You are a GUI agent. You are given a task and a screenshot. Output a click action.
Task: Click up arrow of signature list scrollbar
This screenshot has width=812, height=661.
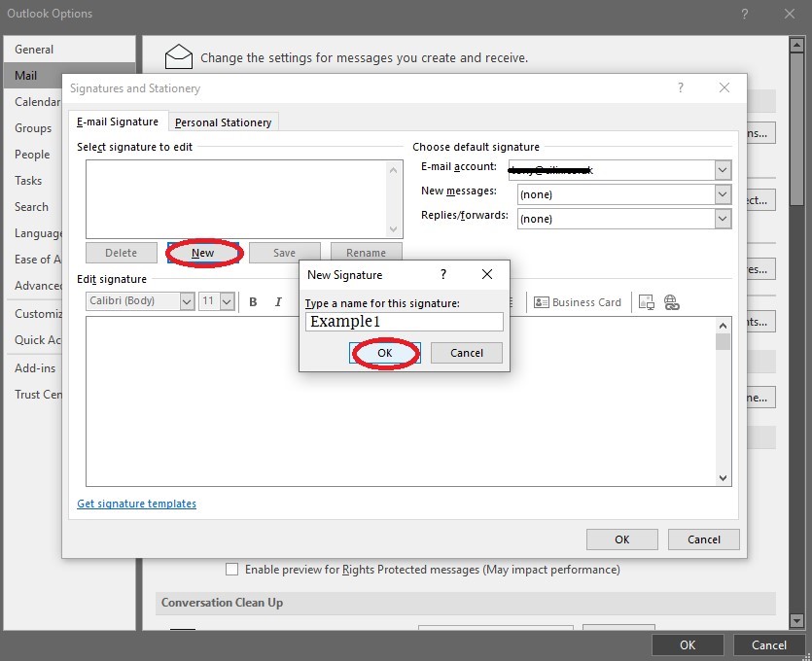click(393, 170)
